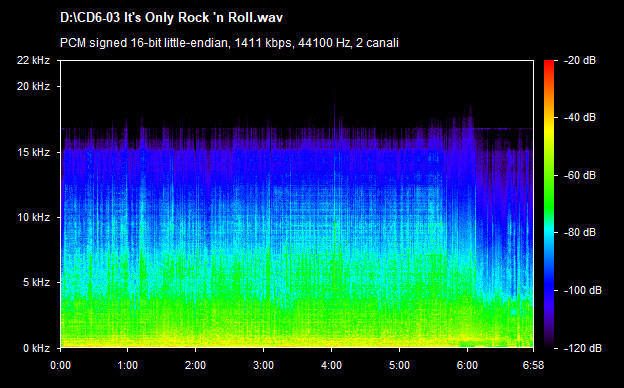Select the 6:00 time axis marker
The width and height of the screenshot is (624, 388).
pos(467,365)
